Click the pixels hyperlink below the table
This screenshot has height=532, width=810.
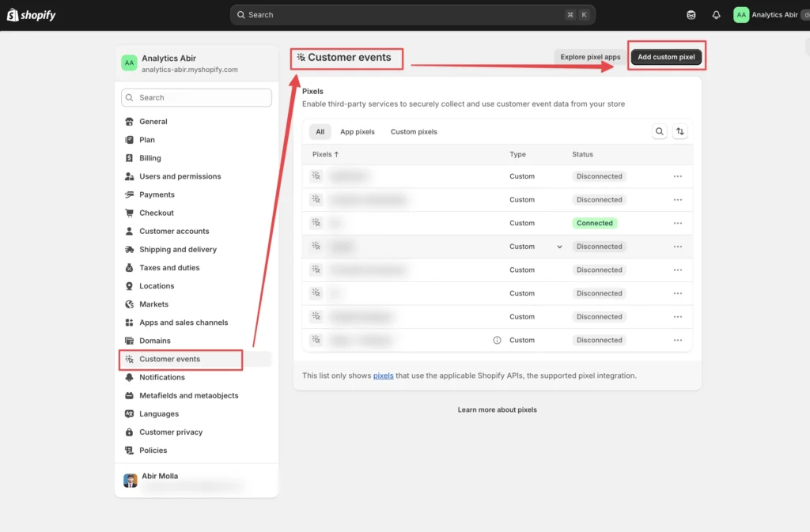pos(384,375)
